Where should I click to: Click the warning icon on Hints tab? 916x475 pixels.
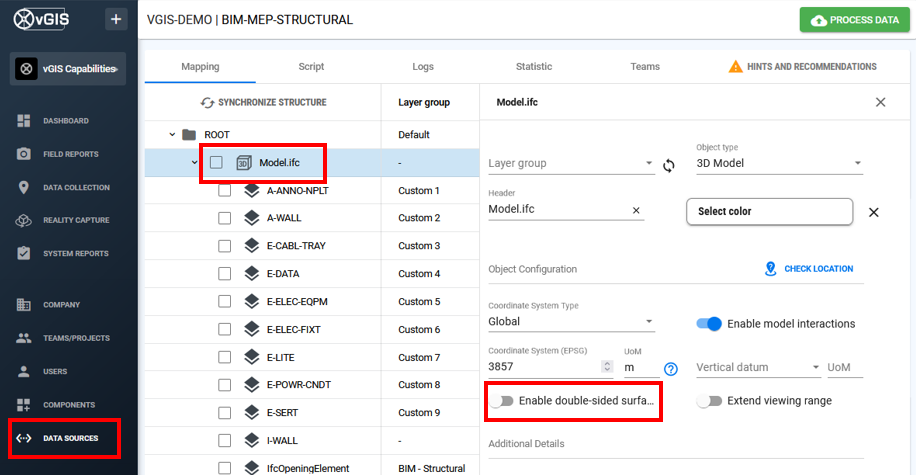(x=735, y=67)
